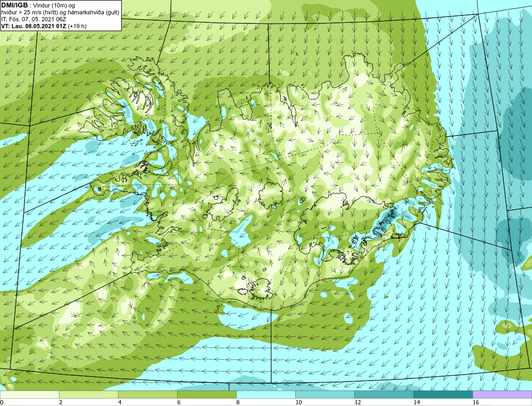This screenshot has width=532, height=406.
Task: Click the 'DMI/IGB' title text
Action: click(x=14, y=5)
